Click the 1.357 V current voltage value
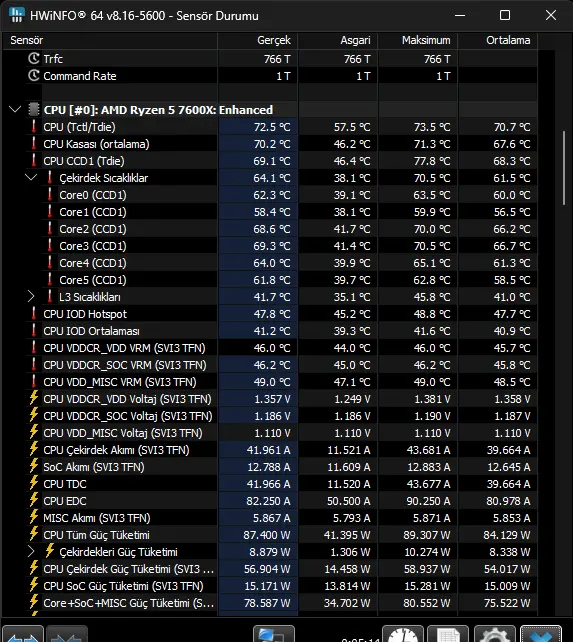573x642 pixels. click(x=272, y=399)
